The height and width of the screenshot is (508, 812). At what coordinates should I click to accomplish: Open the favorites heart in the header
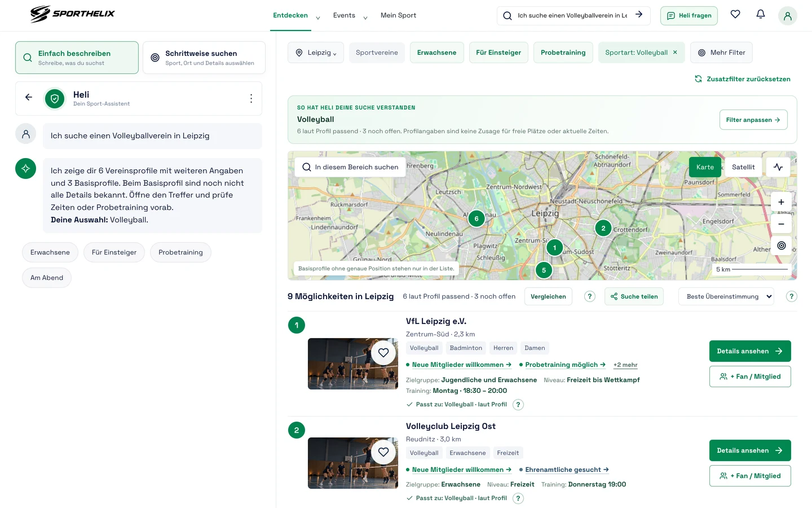click(735, 15)
